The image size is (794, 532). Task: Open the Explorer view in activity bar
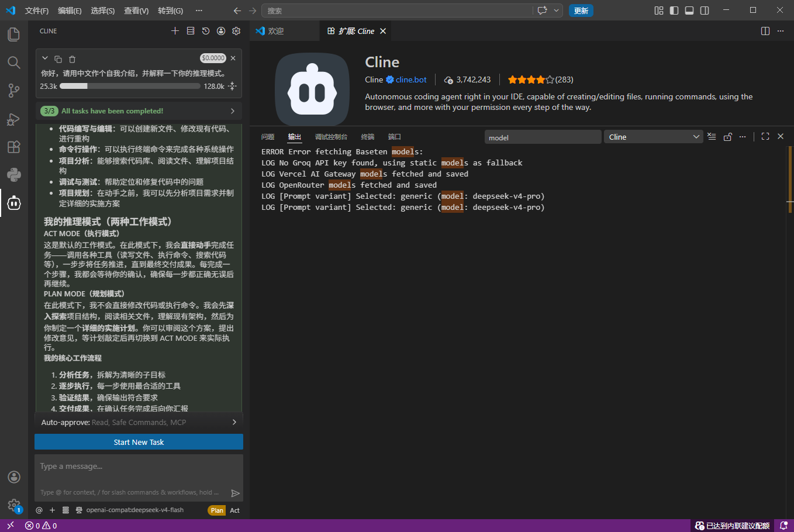tap(14, 34)
